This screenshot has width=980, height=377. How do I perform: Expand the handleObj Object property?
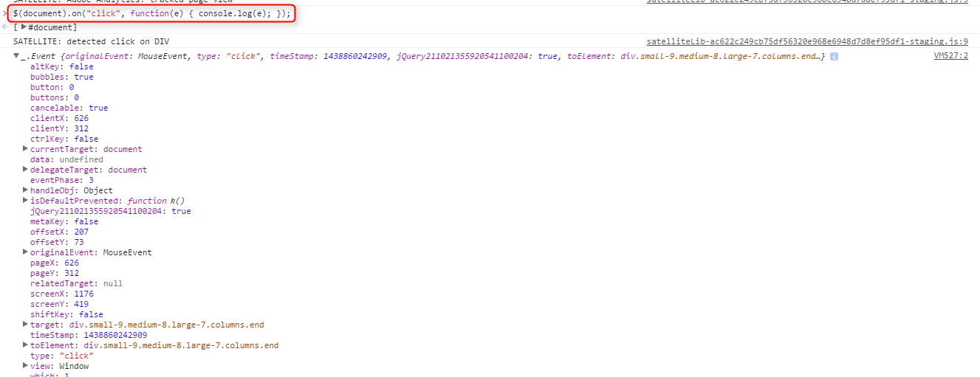pyautogui.click(x=26, y=190)
